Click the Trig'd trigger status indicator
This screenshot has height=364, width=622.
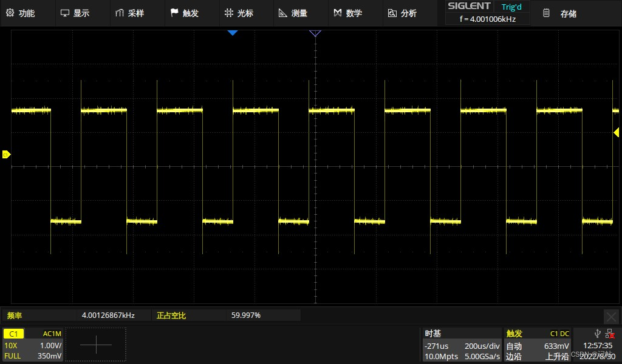point(511,7)
